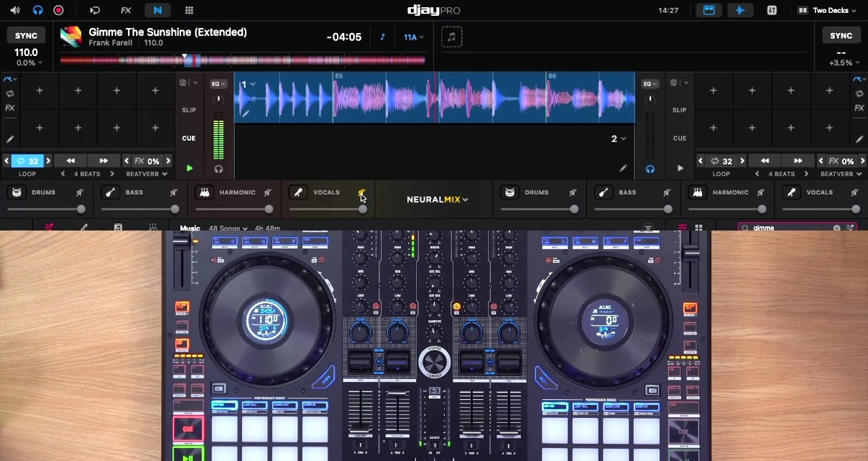Open the sampler grid icon in top bar
The width and height of the screenshot is (868, 461).
pyautogui.click(x=190, y=11)
